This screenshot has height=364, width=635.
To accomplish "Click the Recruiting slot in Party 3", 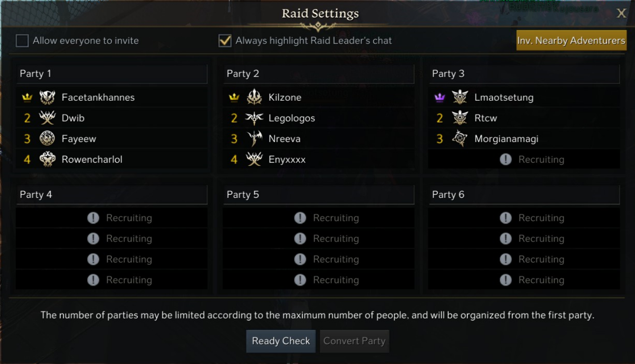I will [x=524, y=160].
